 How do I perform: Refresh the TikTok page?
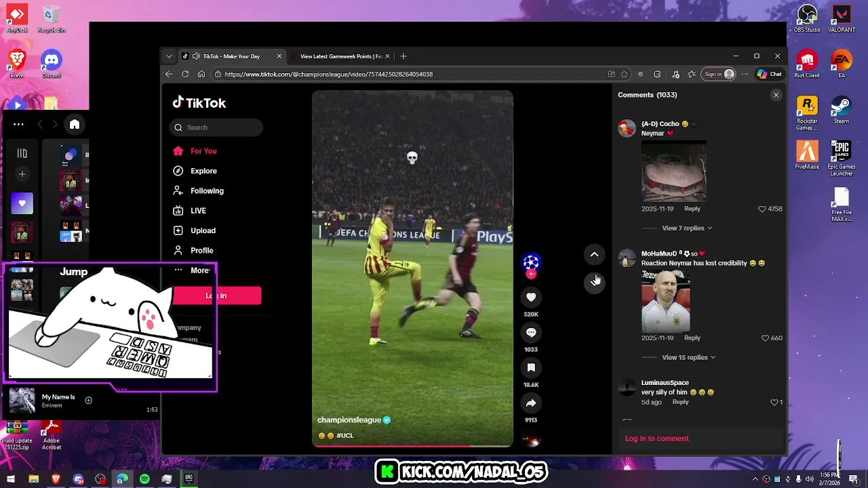click(x=185, y=74)
